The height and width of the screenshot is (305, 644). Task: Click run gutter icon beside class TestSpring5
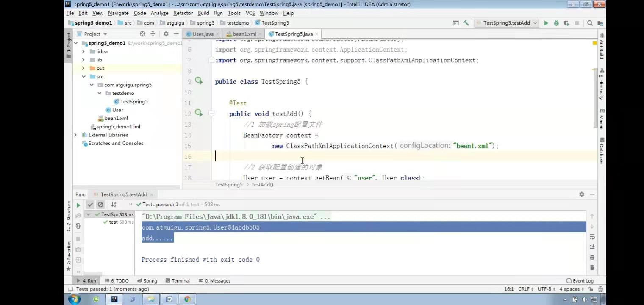point(199,81)
